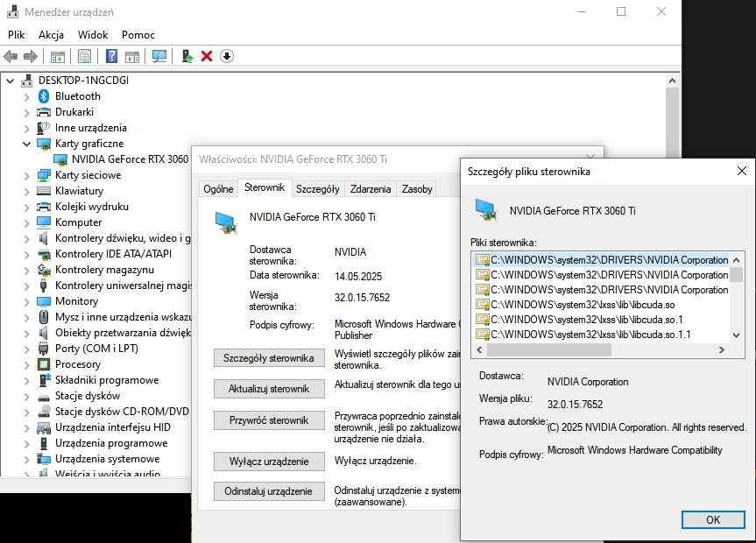
Task: Go back using the toolbar arrow
Action: tap(11, 56)
